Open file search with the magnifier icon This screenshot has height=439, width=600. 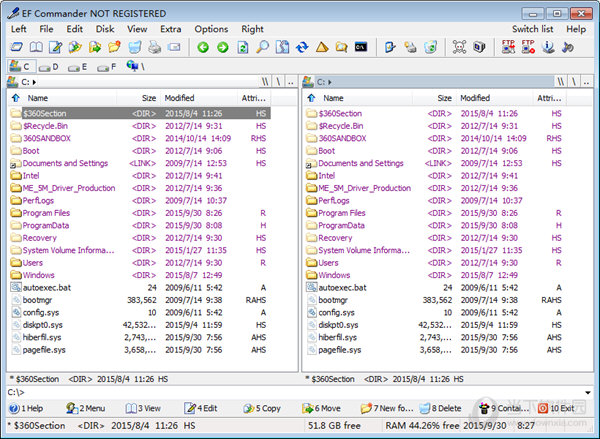pos(262,47)
